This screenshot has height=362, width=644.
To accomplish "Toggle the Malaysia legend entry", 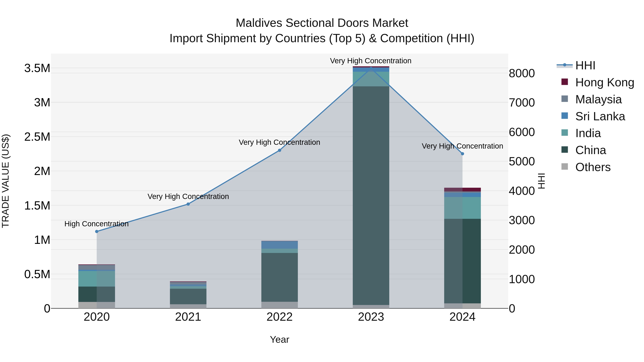I will [591, 99].
